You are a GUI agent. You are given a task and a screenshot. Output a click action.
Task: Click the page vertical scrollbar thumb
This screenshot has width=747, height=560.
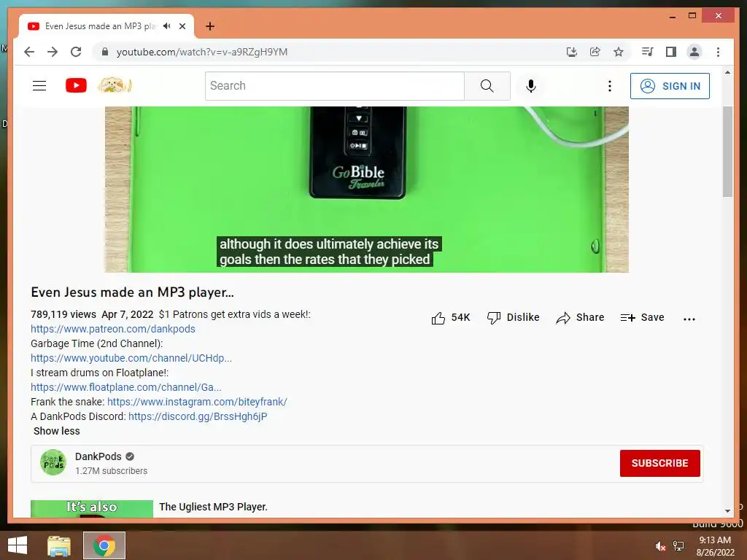(x=727, y=152)
